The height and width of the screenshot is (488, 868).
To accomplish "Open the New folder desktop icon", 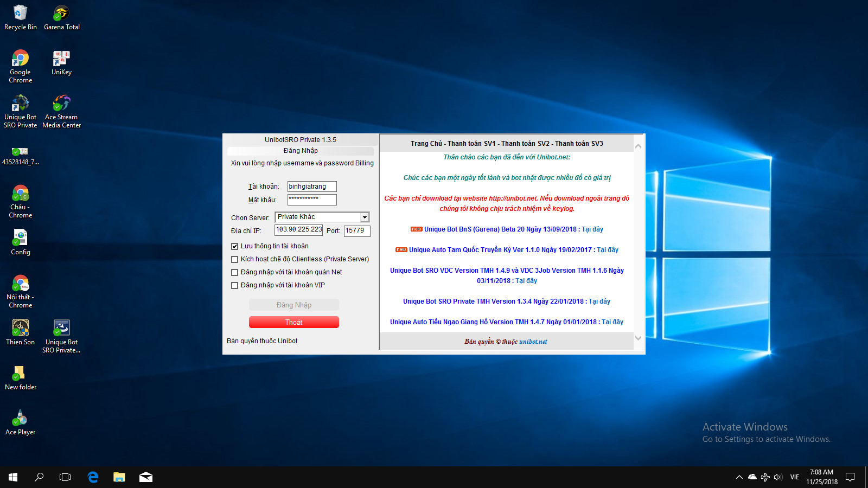I will 21,377.
